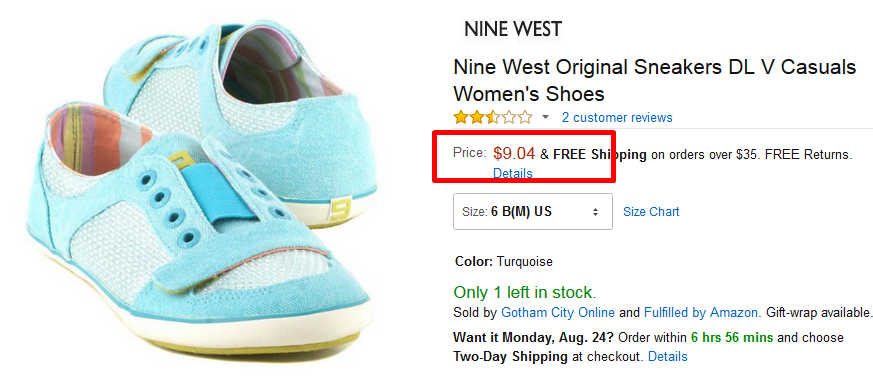
Task: Click the NINE WEST brand logo
Action: [x=513, y=29]
